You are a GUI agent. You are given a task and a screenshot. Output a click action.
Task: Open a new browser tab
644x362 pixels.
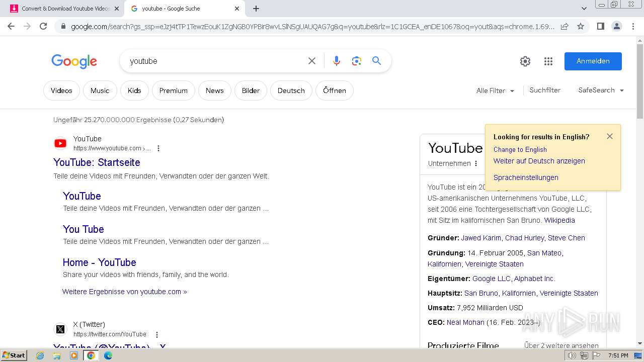(x=256, y=9)
